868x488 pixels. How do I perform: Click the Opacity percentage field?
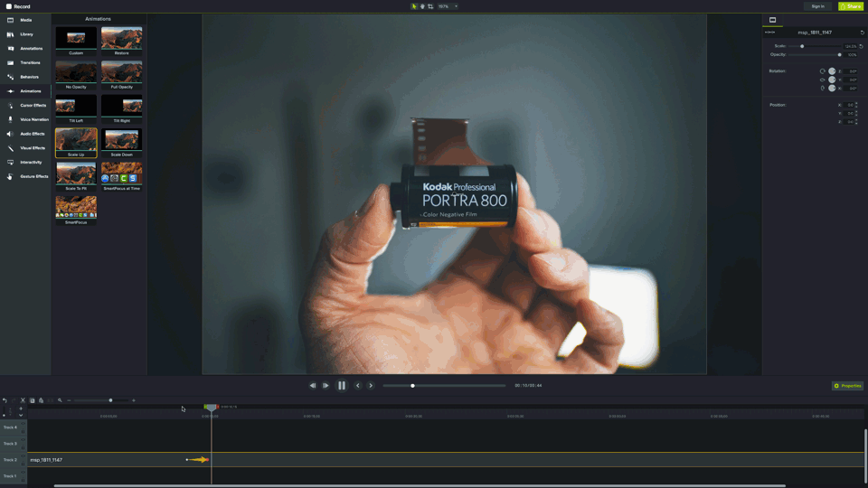click(852, 55)
